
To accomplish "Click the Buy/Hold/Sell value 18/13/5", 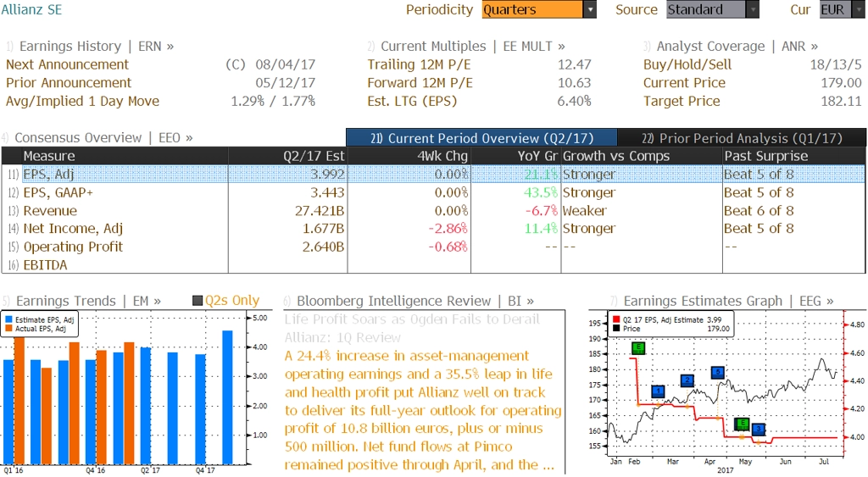I will point(835,64).
